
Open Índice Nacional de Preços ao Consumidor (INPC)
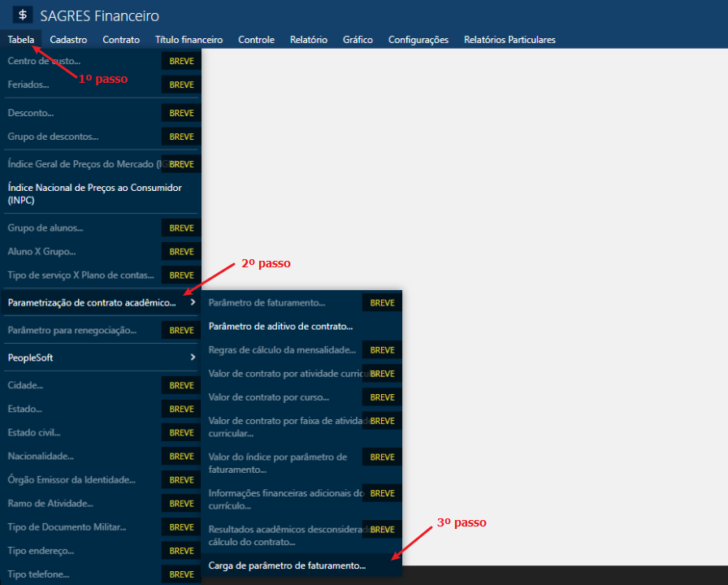[95, 193]
